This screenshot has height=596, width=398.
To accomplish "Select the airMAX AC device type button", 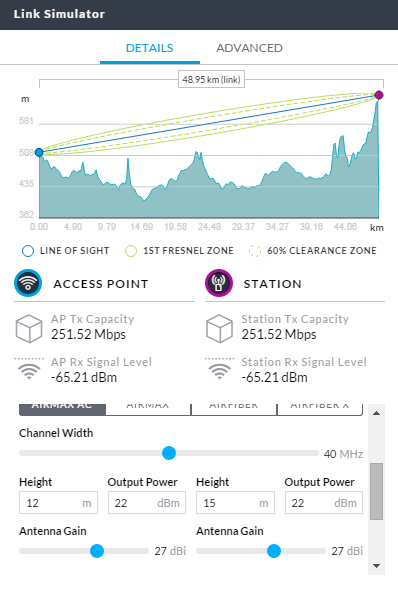I will [x=62, y=409].
